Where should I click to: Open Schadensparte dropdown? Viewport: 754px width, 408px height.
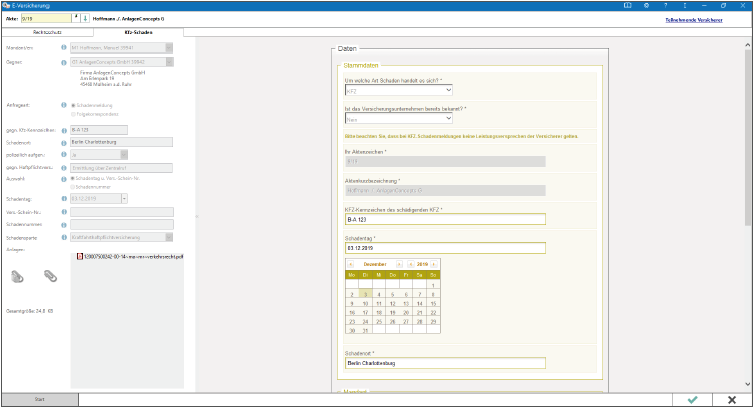[169, 237]
